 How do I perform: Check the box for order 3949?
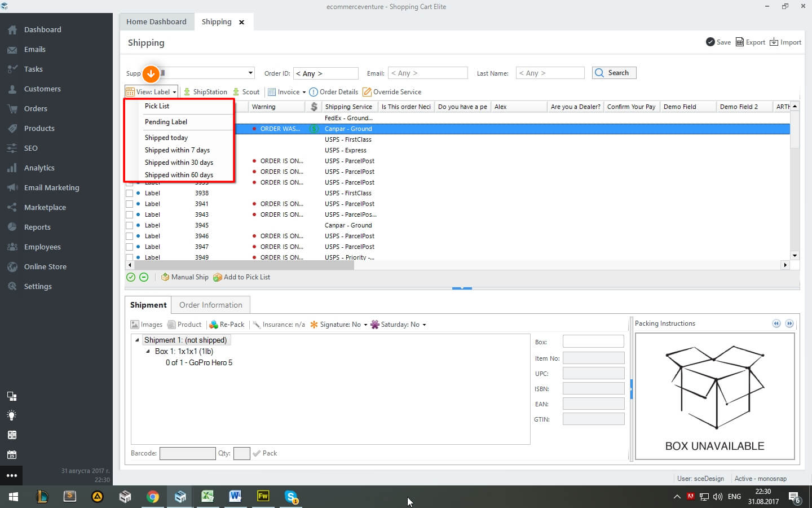click(x=129, y=257)
